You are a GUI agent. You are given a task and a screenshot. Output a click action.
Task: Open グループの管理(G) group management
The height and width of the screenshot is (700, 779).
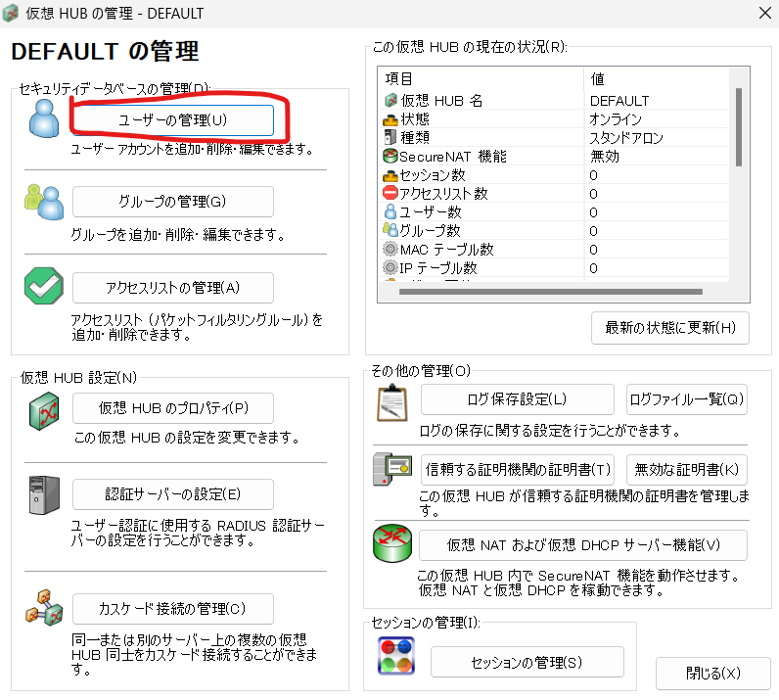(x=173, y=202)
